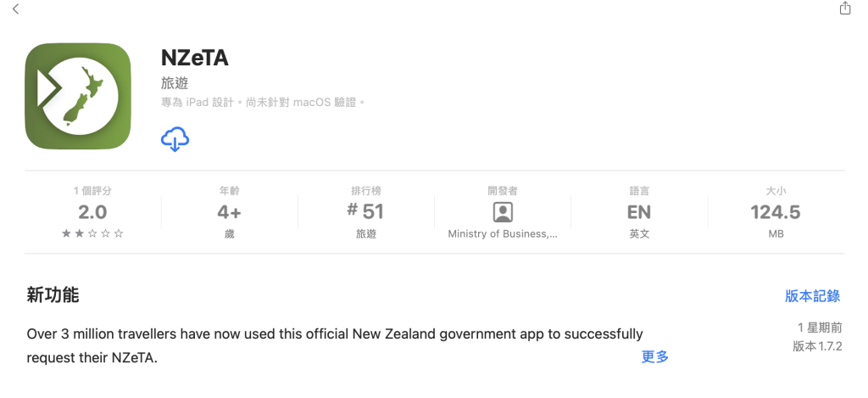The image size is (868, 398).
Task: Select the EN language info
Action: [x=639, y=212]
